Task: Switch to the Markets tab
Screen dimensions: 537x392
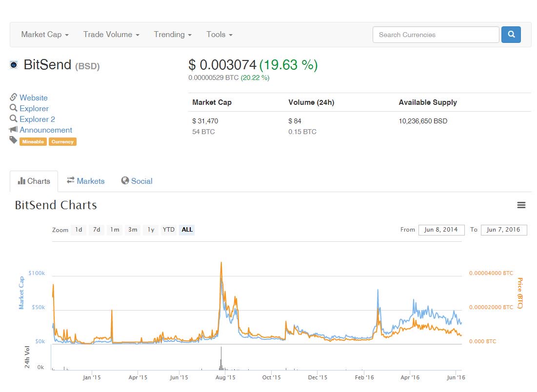Action: tap(86, 181)
